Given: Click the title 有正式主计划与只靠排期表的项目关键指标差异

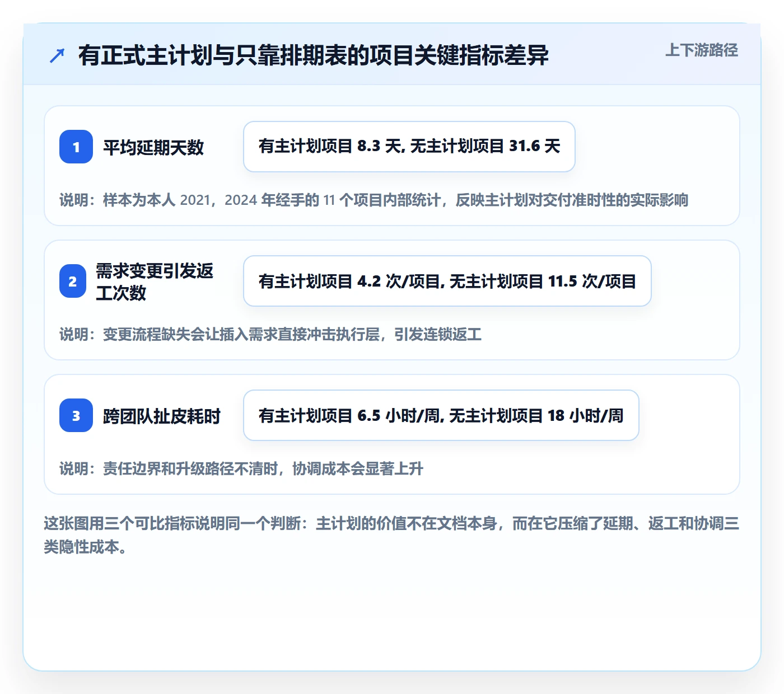Looking at the screenshot, I should 314,55.
